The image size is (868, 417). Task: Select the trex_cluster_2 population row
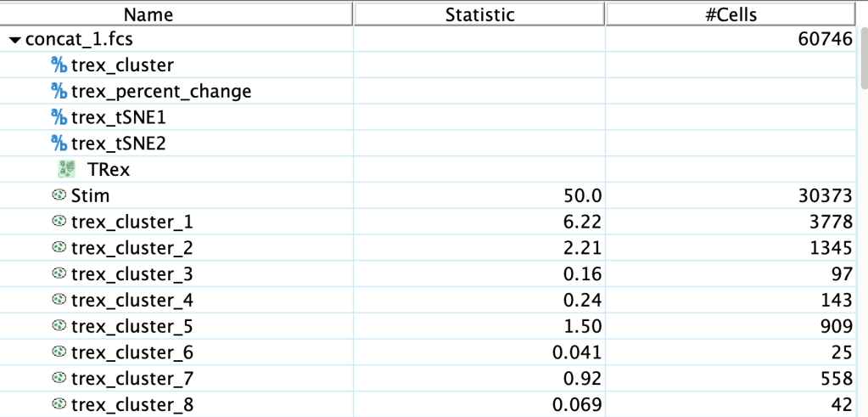tap(132, 248)
